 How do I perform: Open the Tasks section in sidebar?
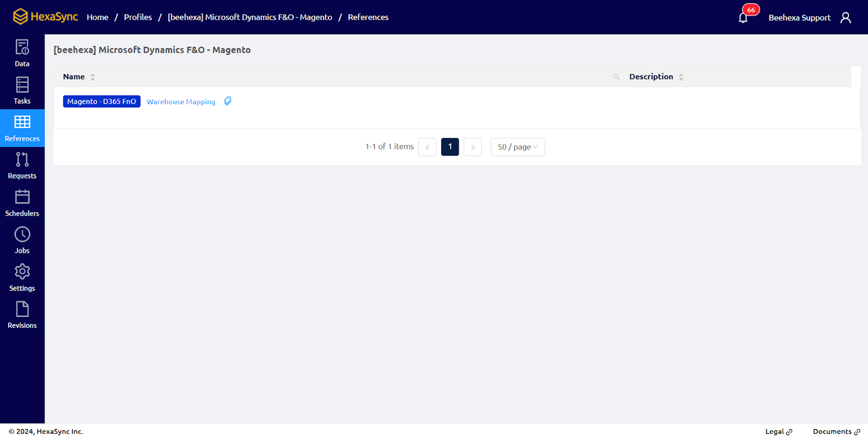coord(22,91)
